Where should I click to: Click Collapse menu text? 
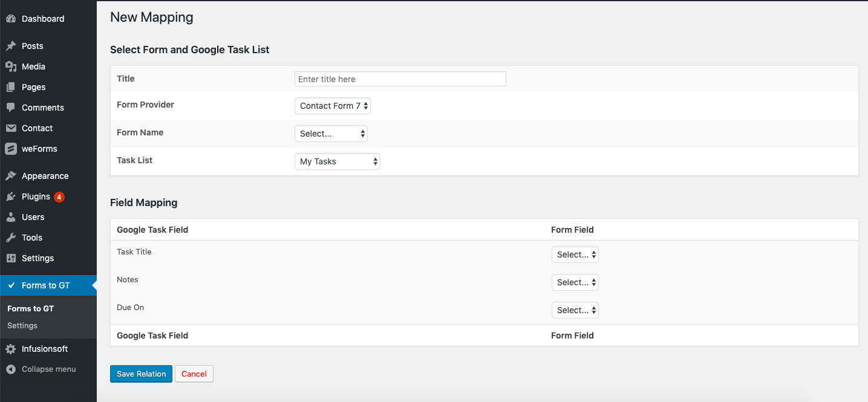point(49,369)
